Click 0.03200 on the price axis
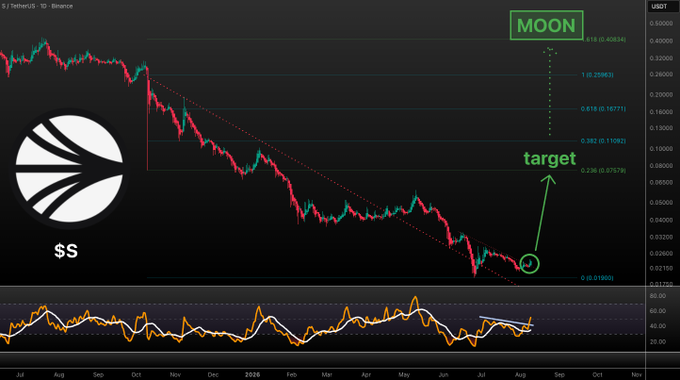Screen dimensions: 680x380 (661, 237)
